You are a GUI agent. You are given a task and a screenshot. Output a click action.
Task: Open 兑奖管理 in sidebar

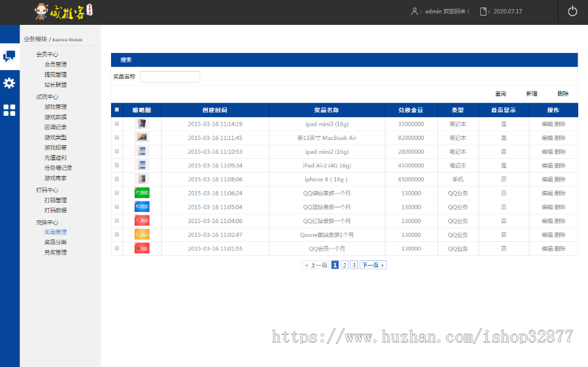[56, 253]
